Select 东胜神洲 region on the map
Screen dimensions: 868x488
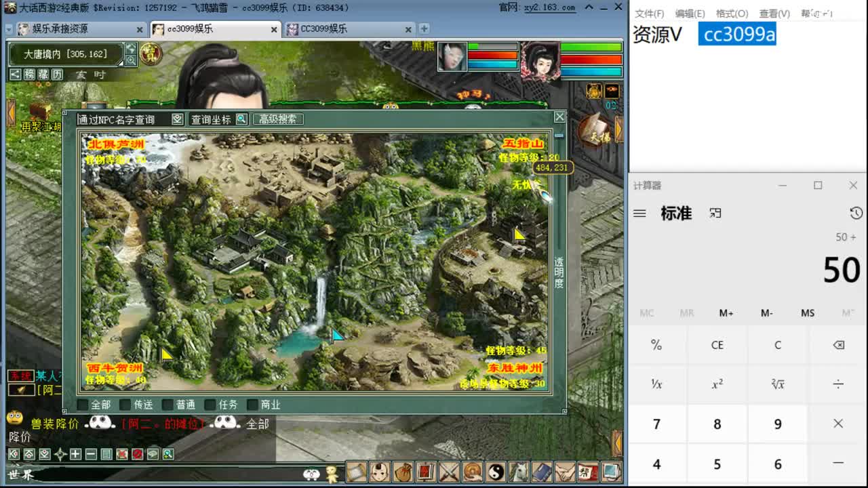515,368
